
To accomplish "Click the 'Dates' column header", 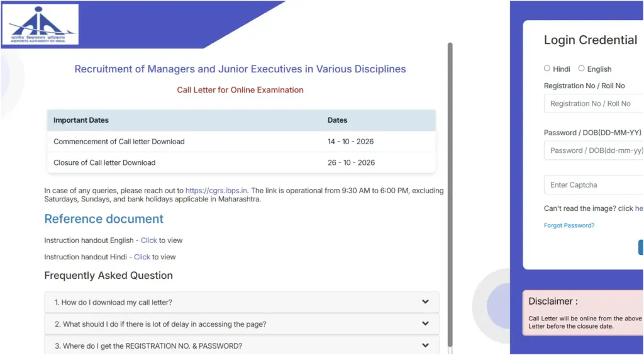I will 337,120.
